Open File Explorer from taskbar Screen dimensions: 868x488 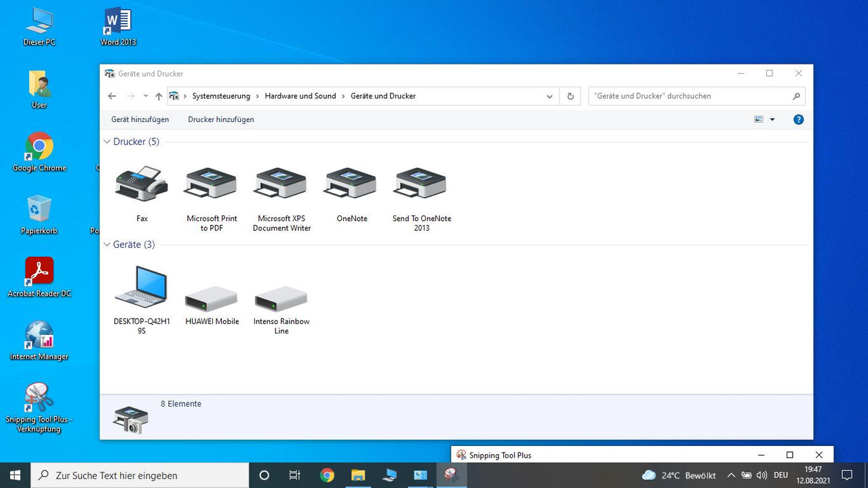tap(358, 475)
